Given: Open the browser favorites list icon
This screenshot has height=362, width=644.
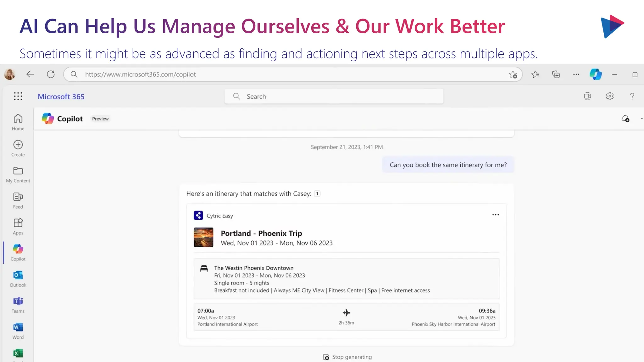Looking at the screenshot, I should pyautogui.click(x=535, y=74).
